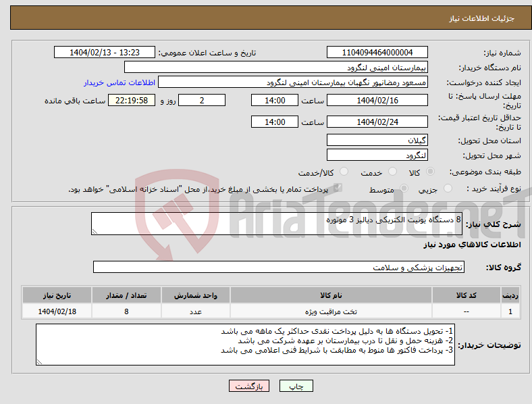Click the response deadline time 14:00
This screenshot has width=532, height=404.
pos(275,100)
